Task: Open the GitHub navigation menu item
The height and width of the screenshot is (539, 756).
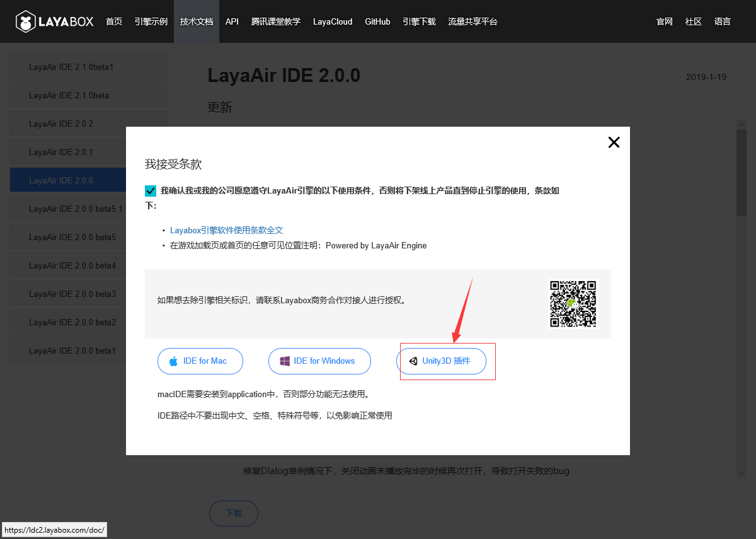Action: pos(377,21)
